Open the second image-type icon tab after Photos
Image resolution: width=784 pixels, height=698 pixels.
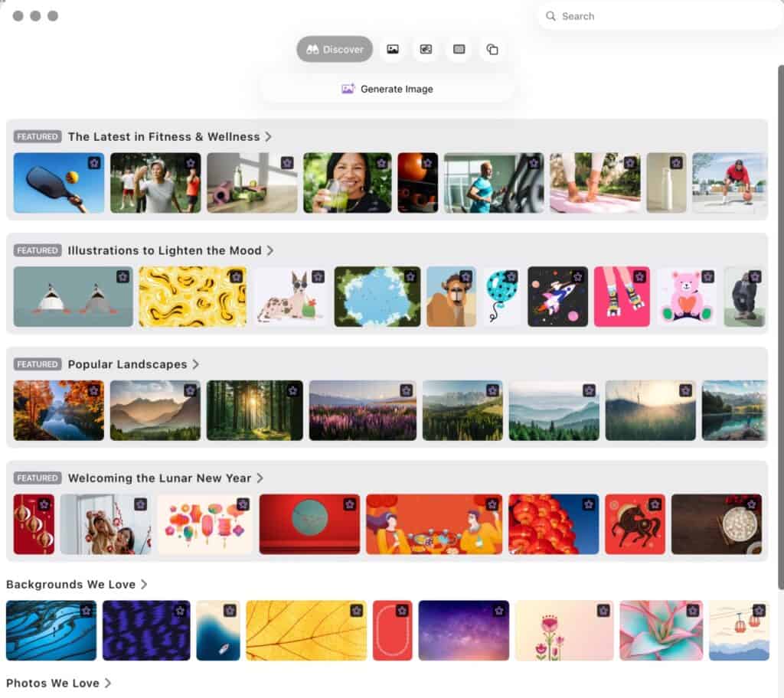click(426, 49)
